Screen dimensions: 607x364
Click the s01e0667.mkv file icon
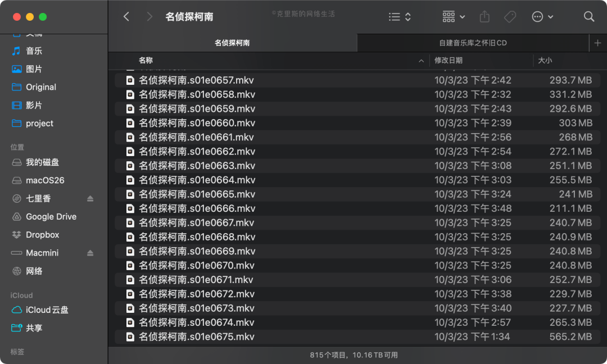click(x=130, y=223)
